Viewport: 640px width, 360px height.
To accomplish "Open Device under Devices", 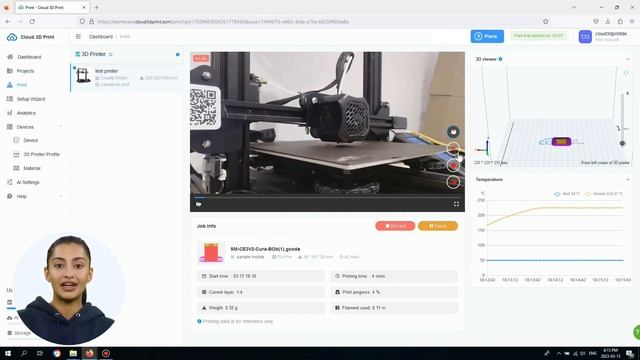I will pos(31,140).
